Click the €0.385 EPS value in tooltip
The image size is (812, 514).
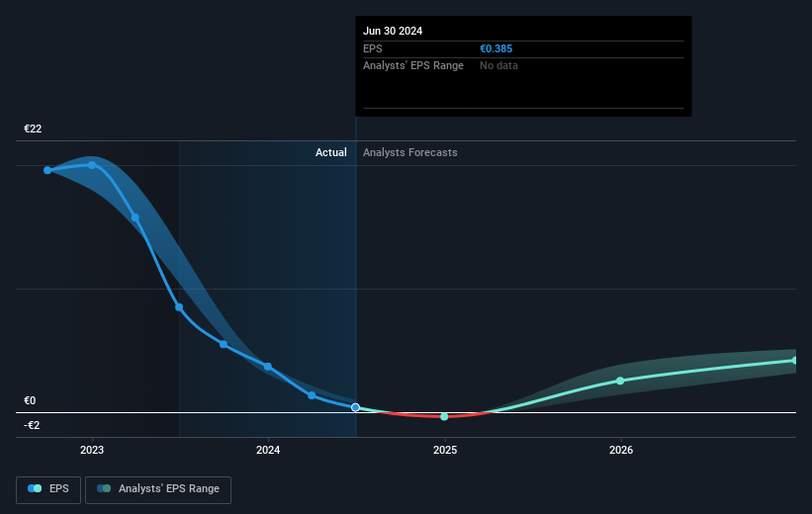tap(496, 48)
